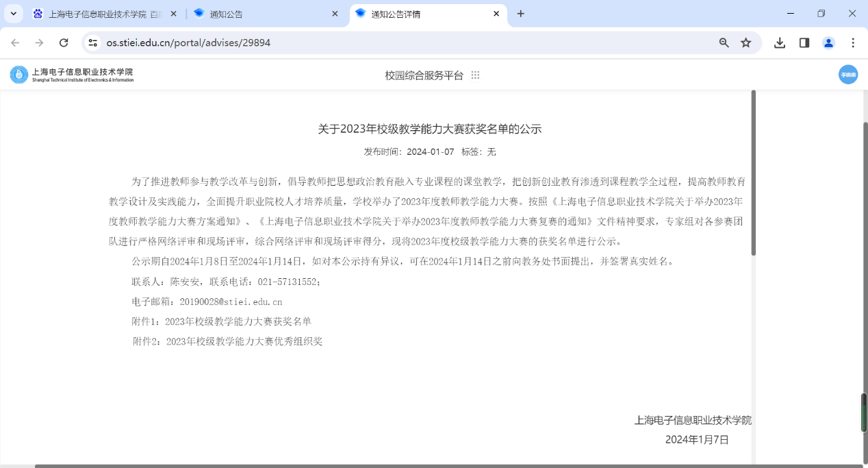Screen dimensions: 868x468
Task: Open the zoom magnifier icon
Action: (724, 42)
